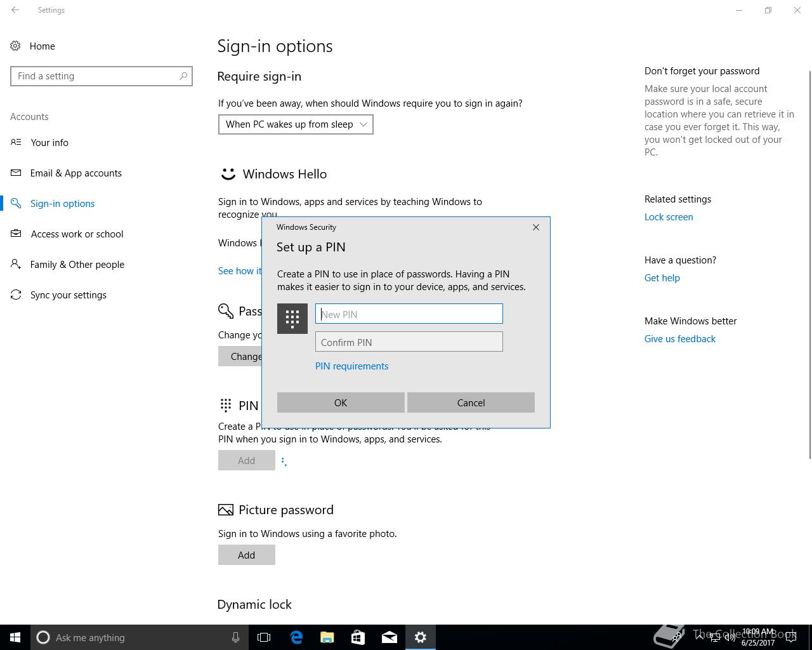
Task: Click the New PIN field
Action: point(409,314)
